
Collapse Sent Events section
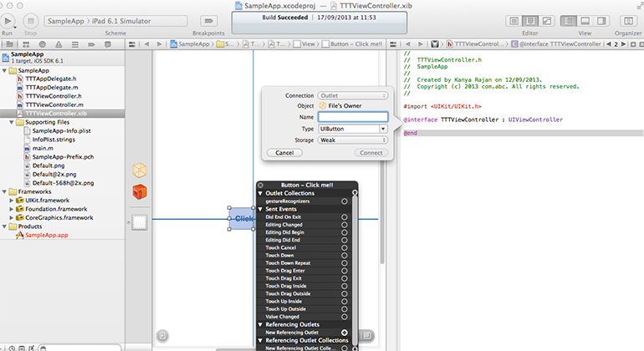[260, 209]
